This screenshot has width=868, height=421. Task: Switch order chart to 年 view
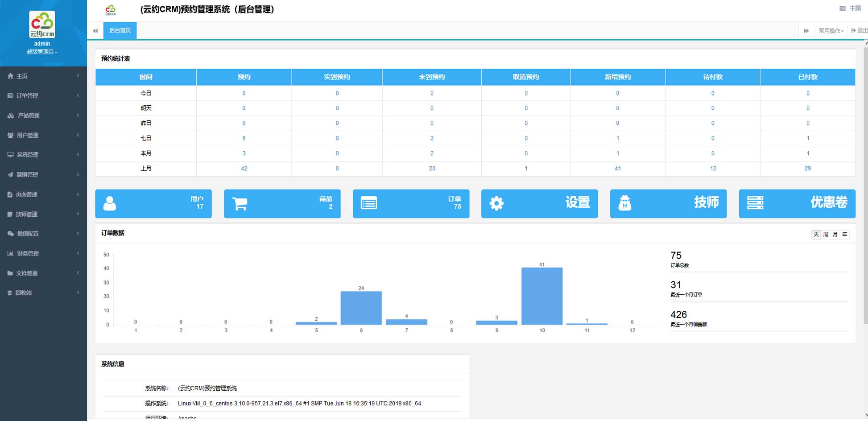coord(844,235)
